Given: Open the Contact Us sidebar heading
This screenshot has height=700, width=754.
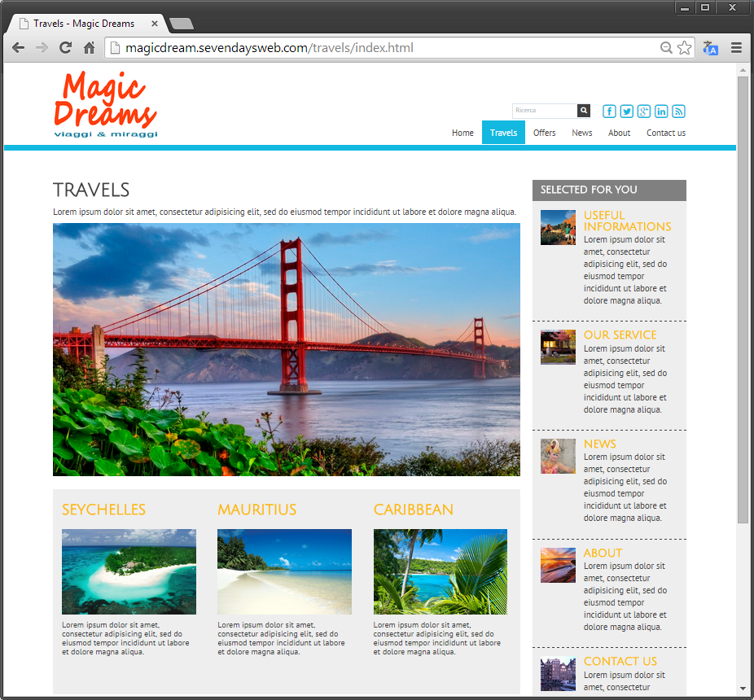Looking at the screenshot, I should (620, 662).
